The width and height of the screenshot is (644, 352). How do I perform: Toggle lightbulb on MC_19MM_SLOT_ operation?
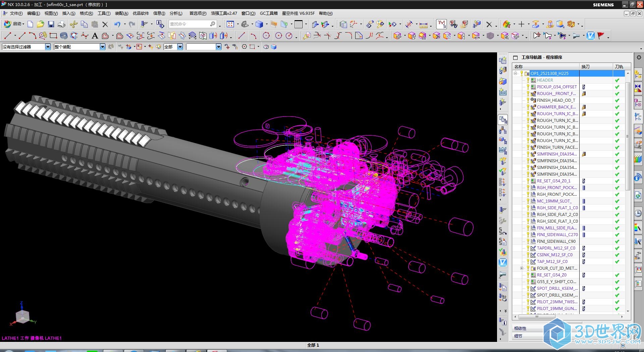(x=528, y=201)
